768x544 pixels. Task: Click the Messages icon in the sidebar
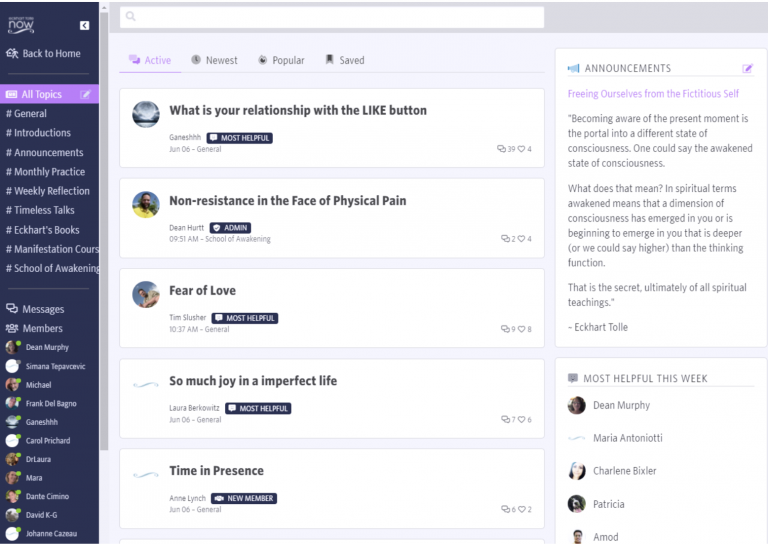tap(12, 309)
